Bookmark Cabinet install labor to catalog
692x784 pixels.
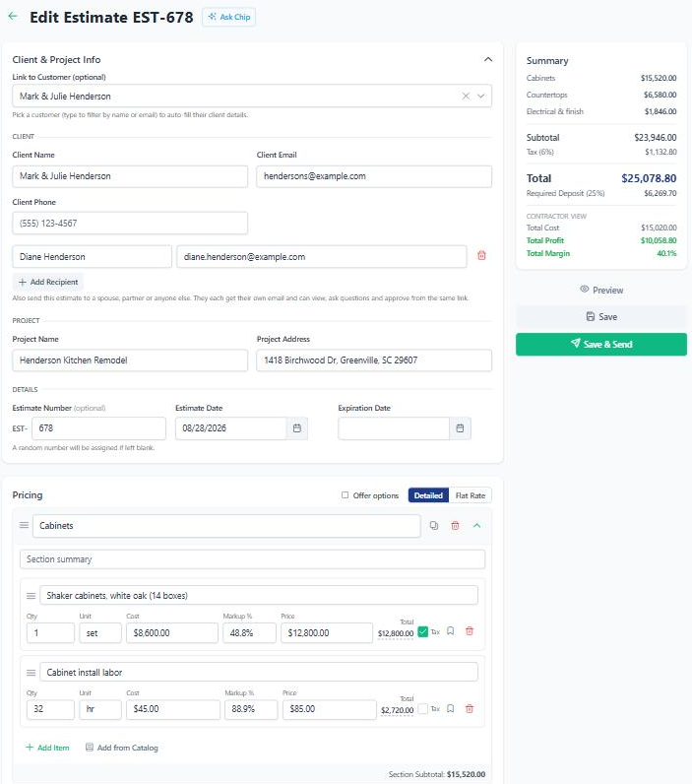pyautogui.click(x=450, y=708)
